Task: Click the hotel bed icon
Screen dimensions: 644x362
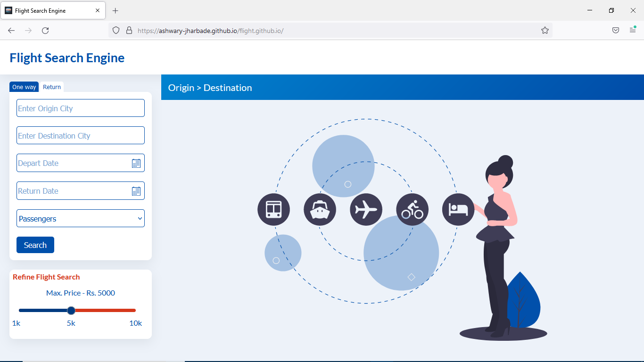Action: coord(458,209)
